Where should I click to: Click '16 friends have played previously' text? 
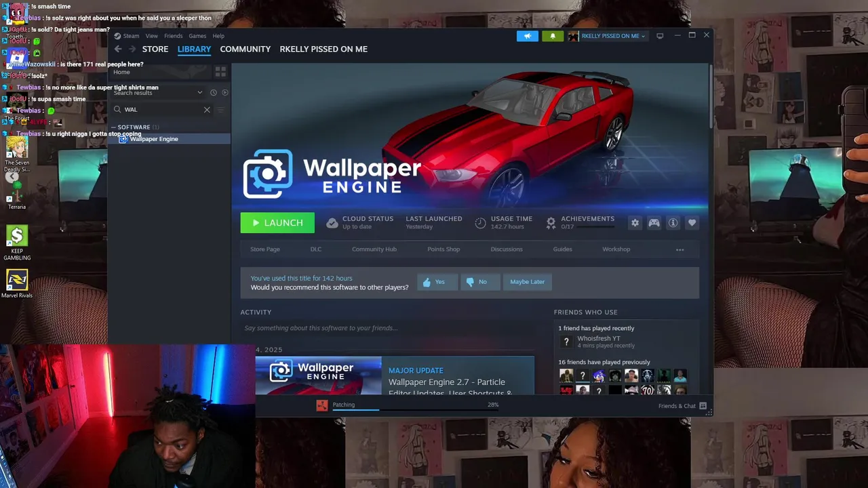point(604,362)
